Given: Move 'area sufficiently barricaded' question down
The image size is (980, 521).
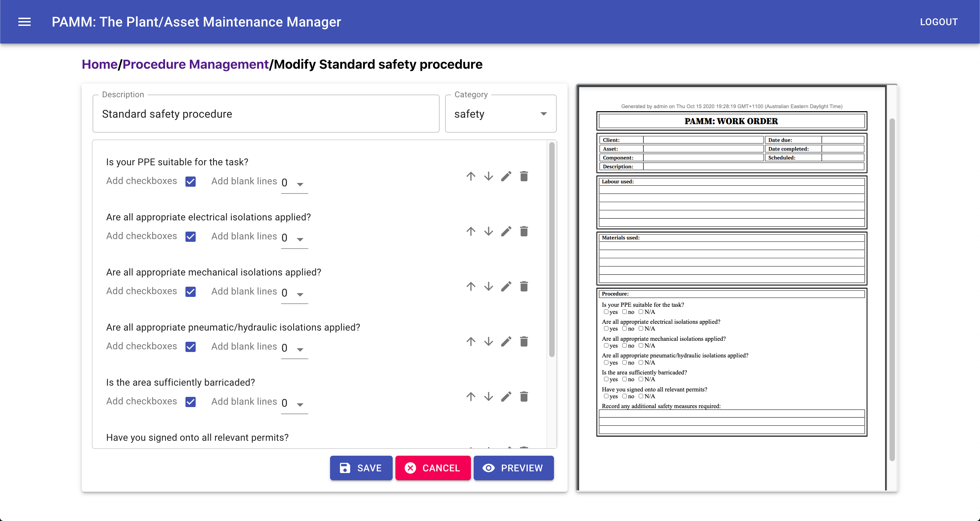Looking at the screenshot, I should (489, 397).
